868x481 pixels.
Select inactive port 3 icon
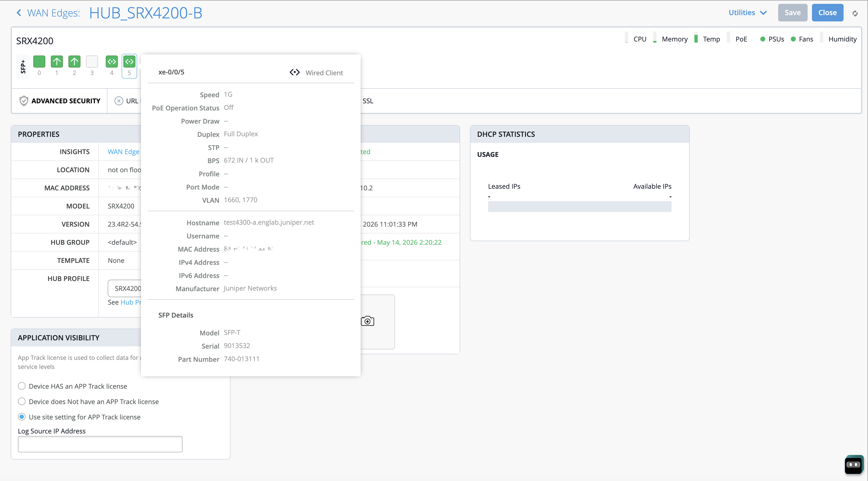click(x=92, y=62)
